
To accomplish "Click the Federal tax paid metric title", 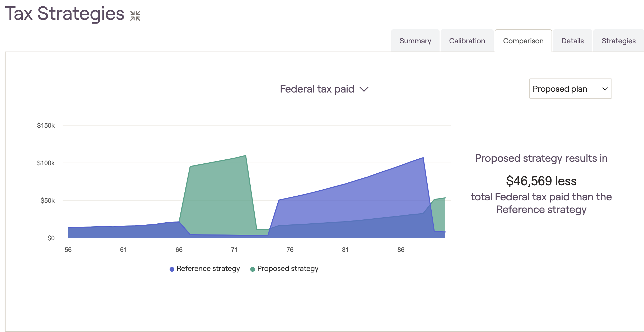I will (x=317, y=89).
